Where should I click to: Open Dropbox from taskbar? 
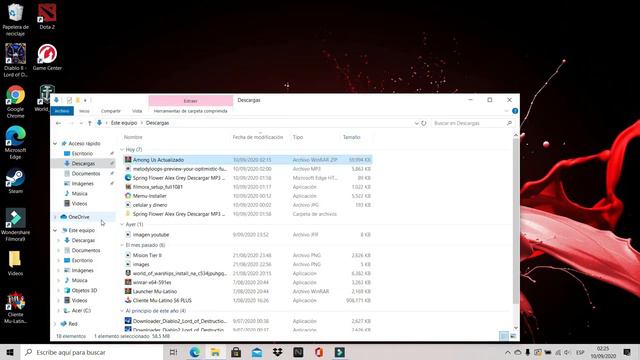click(278, 352)
